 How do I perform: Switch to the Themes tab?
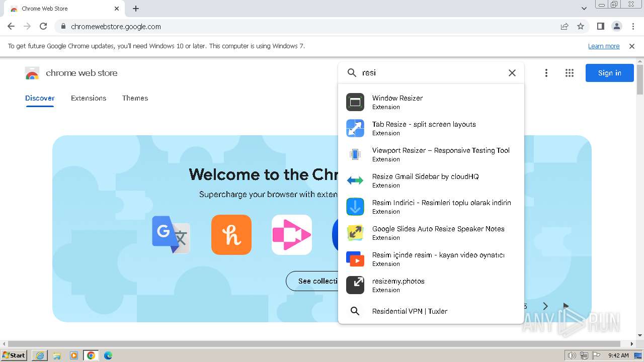(135, 98)
